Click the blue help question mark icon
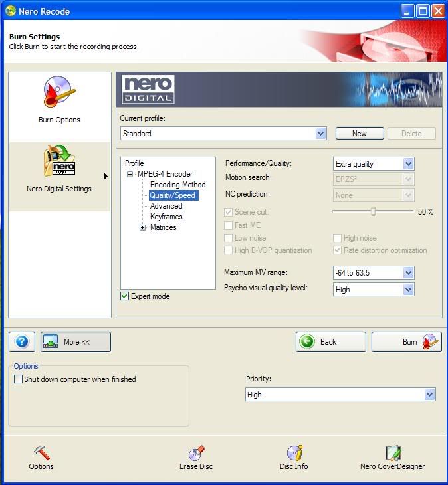Viewport: 448px width, 485px height. pos(22,341)
